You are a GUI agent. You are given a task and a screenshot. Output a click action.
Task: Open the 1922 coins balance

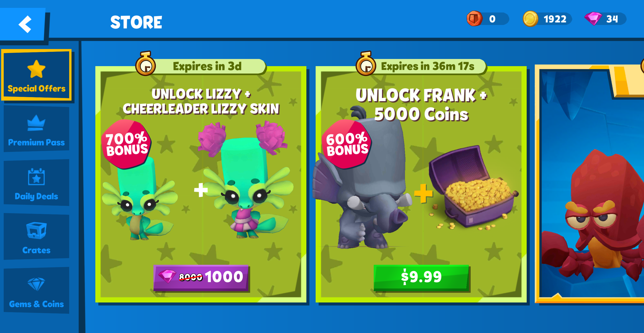(547, 19)
